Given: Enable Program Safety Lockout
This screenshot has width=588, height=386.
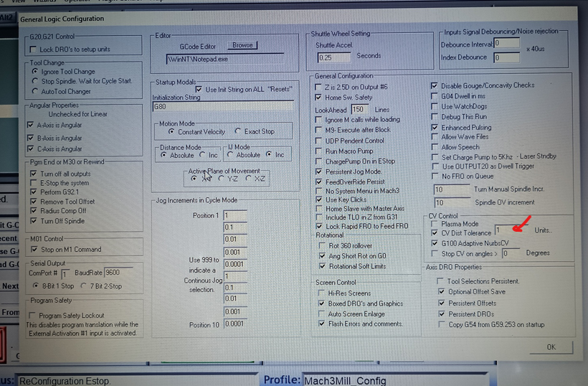Looking at the screenshot, I should click(32, 315).
